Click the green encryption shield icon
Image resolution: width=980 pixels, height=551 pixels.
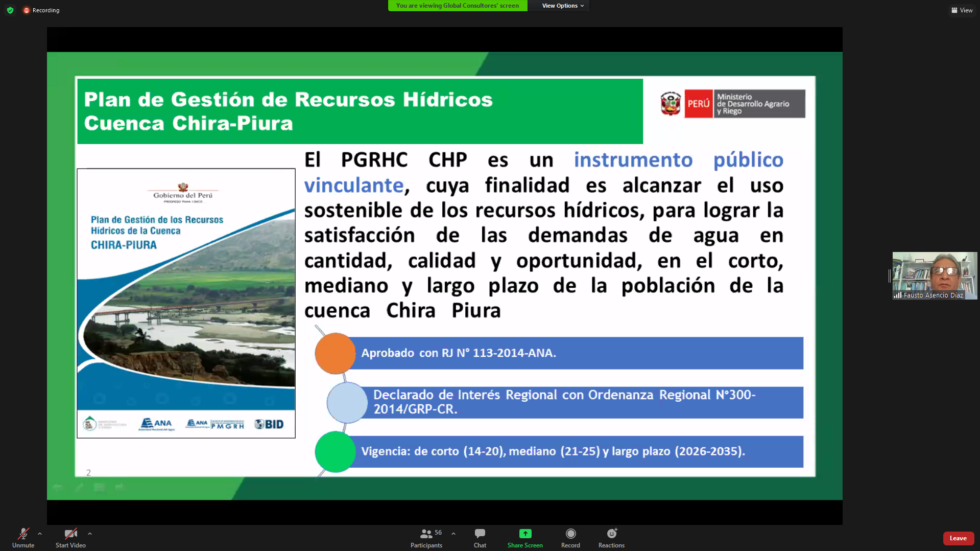tap(10, 10)
